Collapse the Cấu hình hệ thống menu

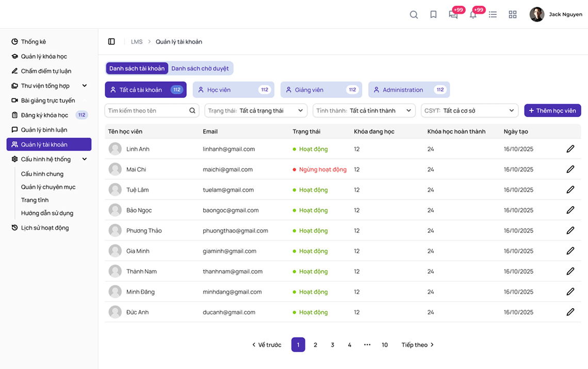(x=85, y=159)
